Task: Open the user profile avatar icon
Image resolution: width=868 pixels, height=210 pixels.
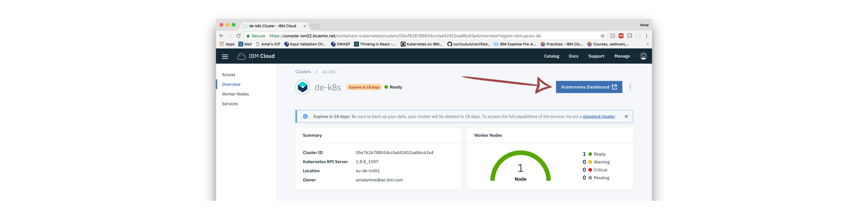Action: [643, 56]
